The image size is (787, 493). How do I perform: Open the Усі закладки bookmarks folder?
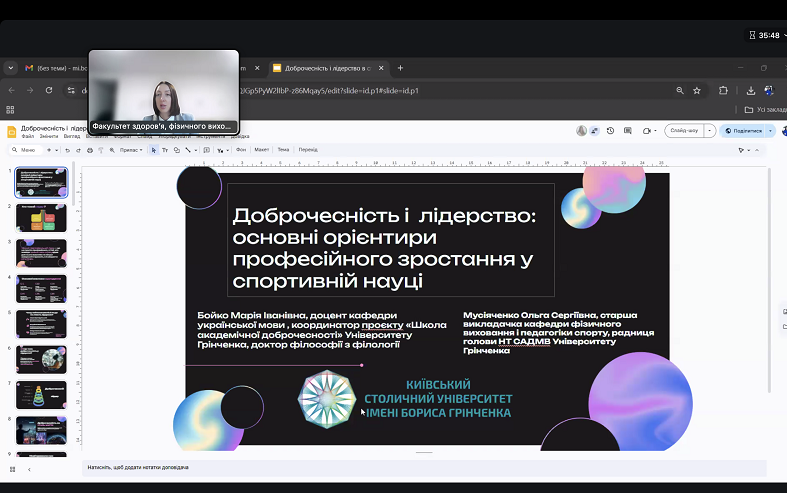(x=765, y=109)
